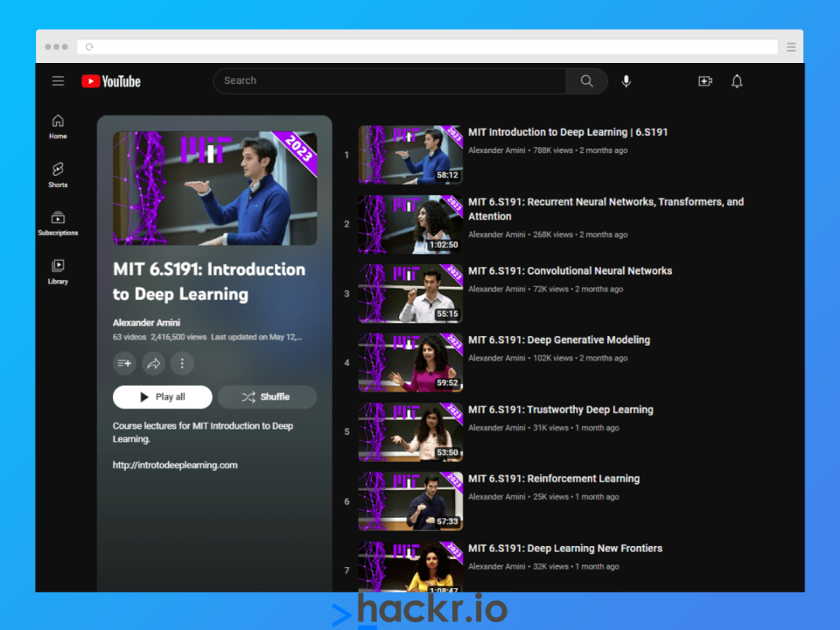Play all videos in the playlist
This screenshot has height=630, width=840.
point(163,397)
